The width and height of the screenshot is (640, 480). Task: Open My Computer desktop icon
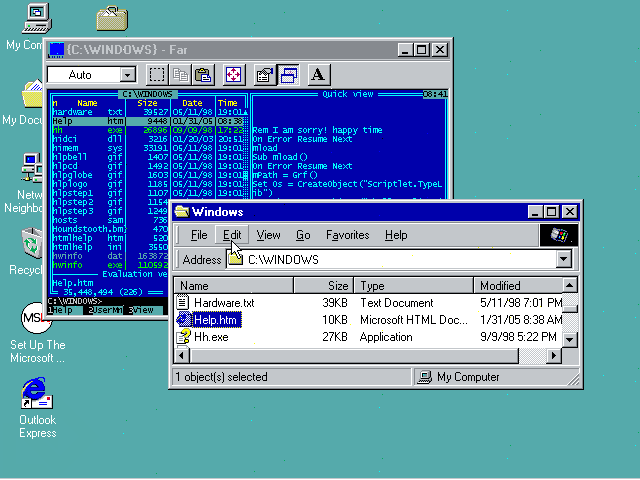36,18
